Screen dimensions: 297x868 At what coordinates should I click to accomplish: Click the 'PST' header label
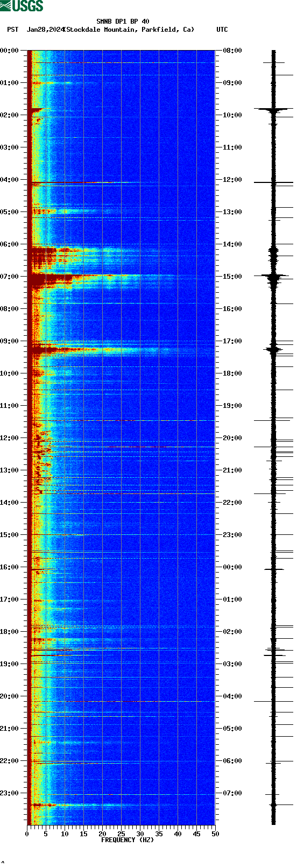pos(13,30)
